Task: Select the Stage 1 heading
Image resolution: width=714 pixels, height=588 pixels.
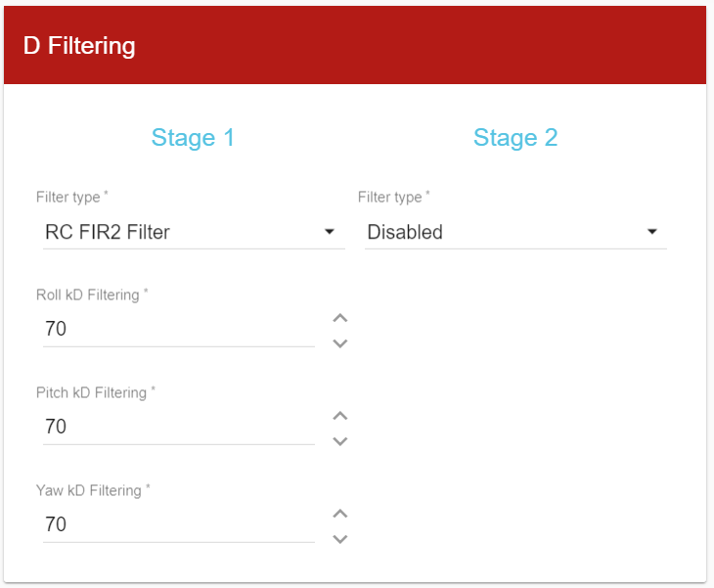Action: [x=193, y=137]
